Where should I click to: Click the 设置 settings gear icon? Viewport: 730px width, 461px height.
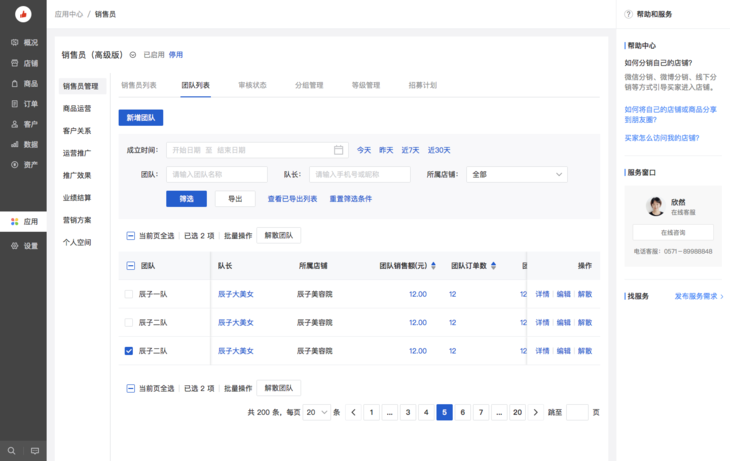point(15,245)
